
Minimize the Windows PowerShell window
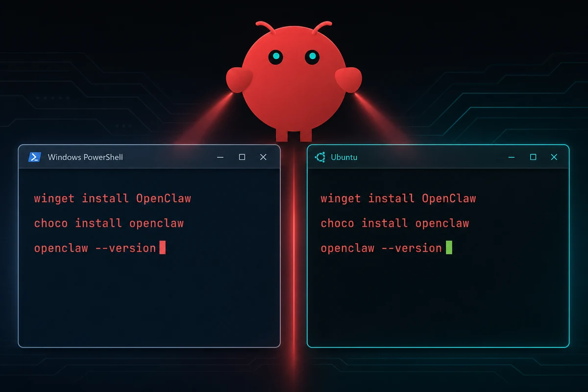click(220, 157)
